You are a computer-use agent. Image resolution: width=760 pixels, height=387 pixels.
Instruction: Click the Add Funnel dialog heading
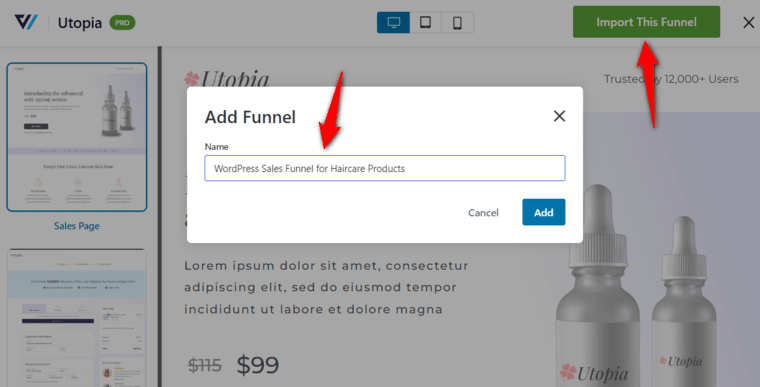coord(250,117)
